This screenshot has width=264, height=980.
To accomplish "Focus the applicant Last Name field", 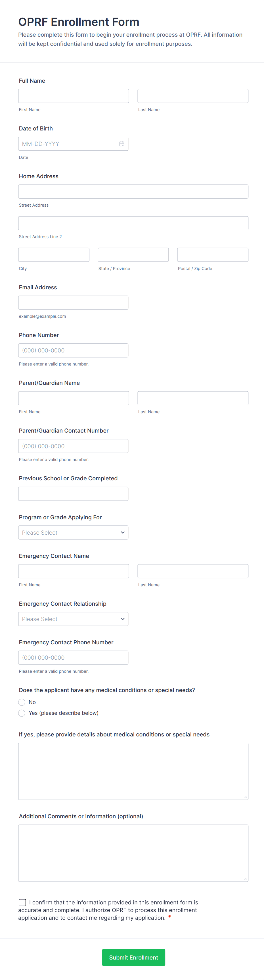I will click(x=192, y=96).
